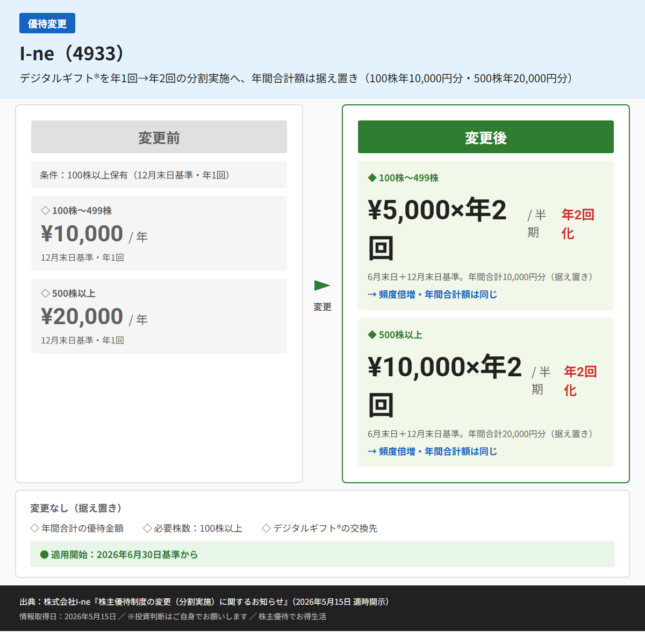Click the / 半期 label beside ¥10,000×年2回
This screenshot has width=645, height=644.
click(x=541, y=381)
